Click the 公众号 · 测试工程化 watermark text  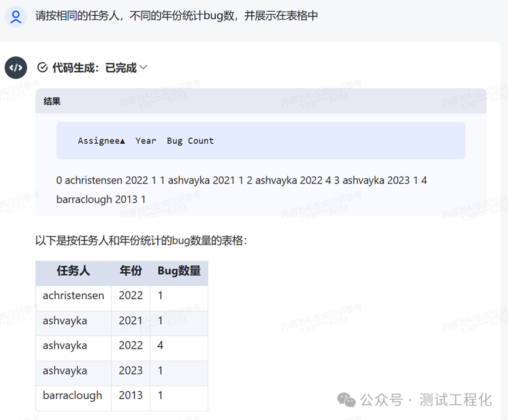click(426, 400)
